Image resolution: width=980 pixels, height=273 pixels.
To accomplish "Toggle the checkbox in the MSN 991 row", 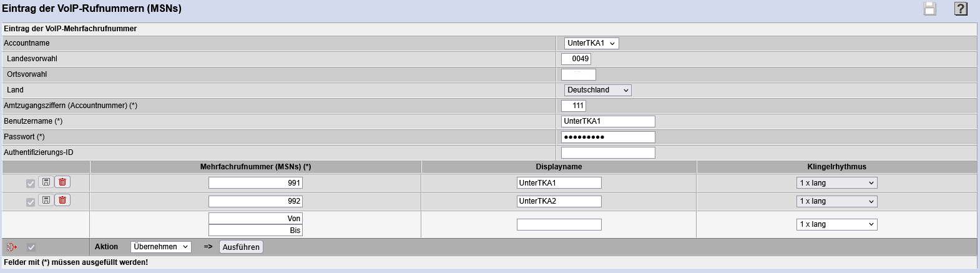I will [x=31, y=183].
